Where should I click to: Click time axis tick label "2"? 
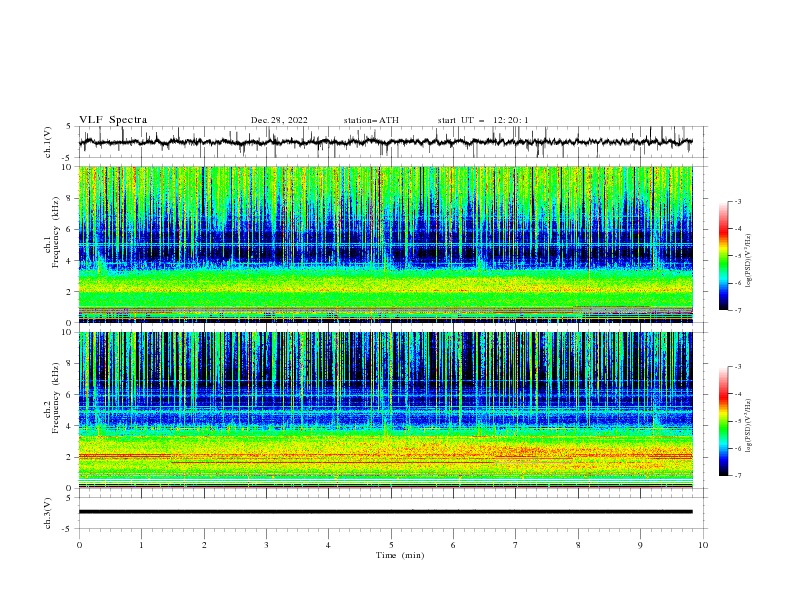pos(204,545)
